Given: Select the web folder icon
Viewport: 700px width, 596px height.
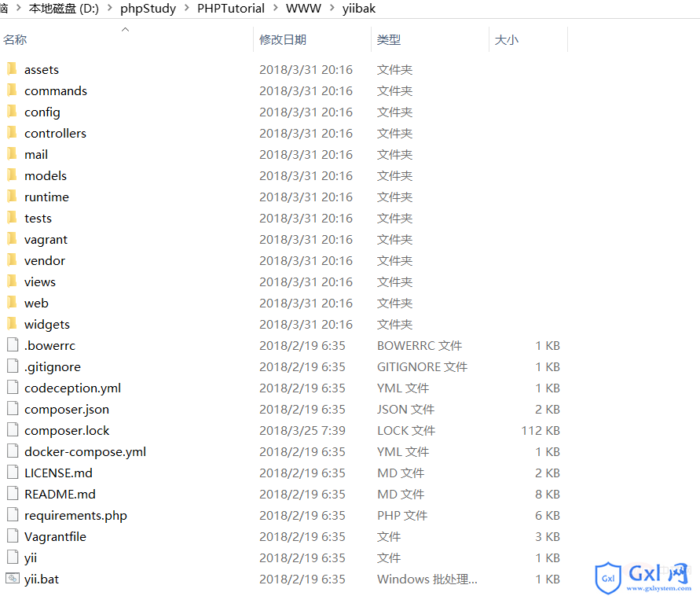Looking at the screenshot, I should click(x=12, y=303).
